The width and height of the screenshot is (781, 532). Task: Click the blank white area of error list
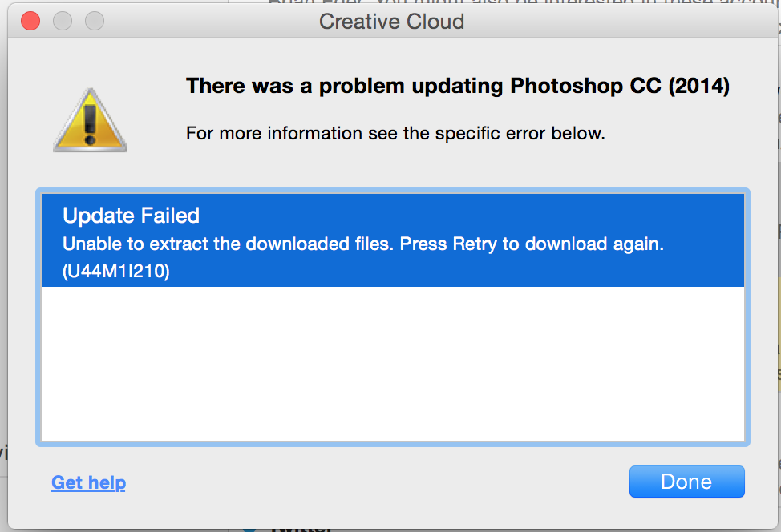393,365
